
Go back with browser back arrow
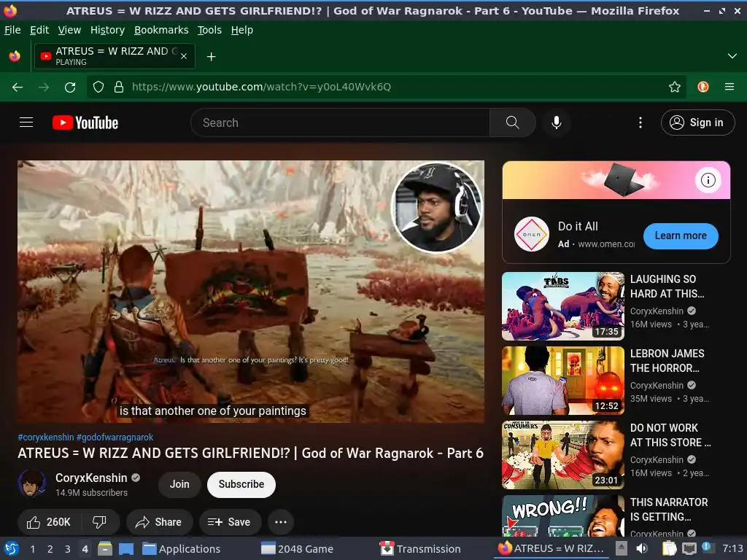[18, 87]
